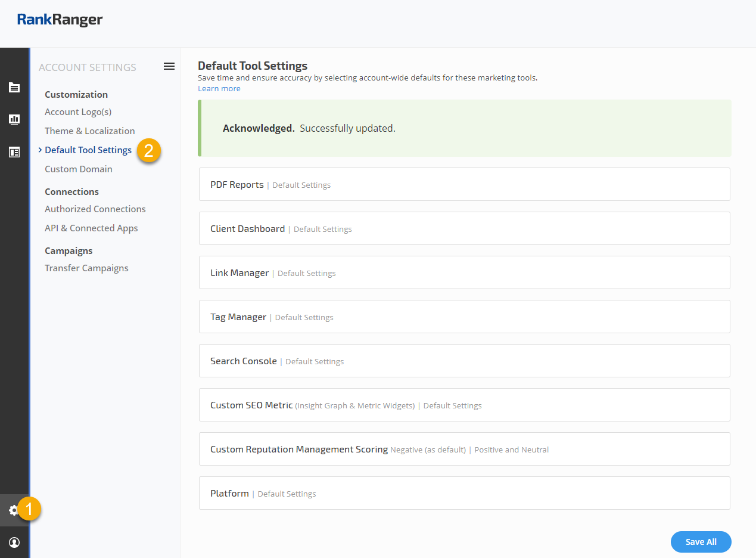756x558 pixels.
Task: Click the user profile icon
Action: [14, 542]
